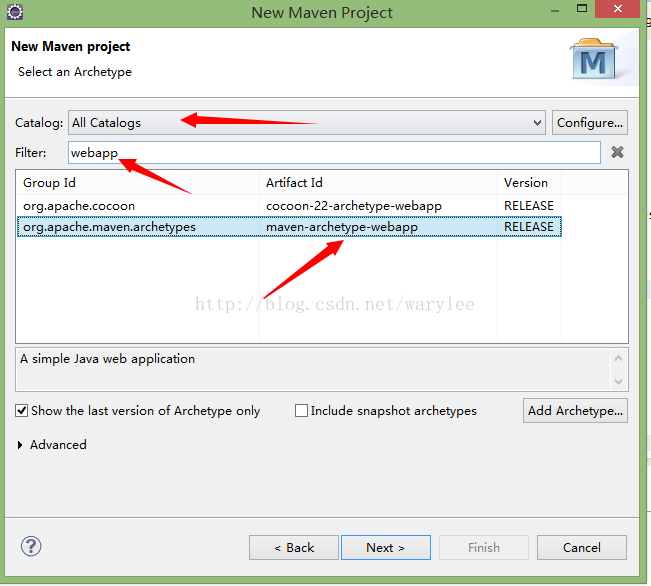
Task: Select maven-archetype-webapp artifact cell
Action: tap(342, 227)
